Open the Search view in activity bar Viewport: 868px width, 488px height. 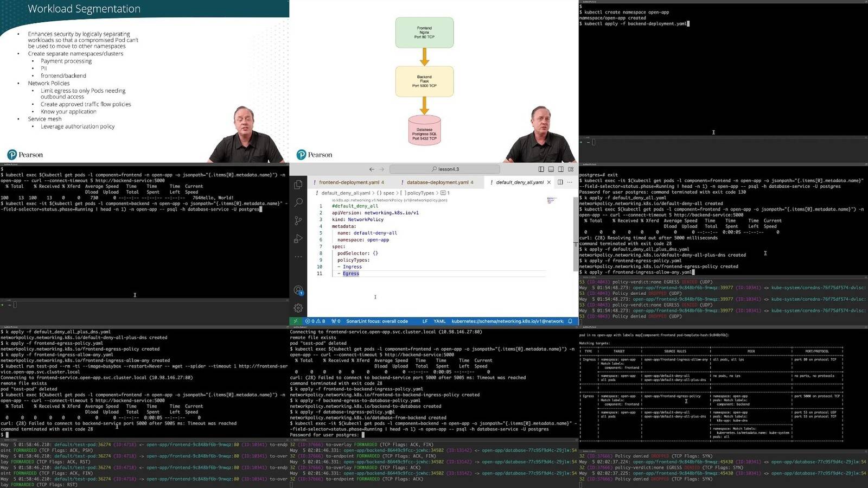click(x=298, y=203)
